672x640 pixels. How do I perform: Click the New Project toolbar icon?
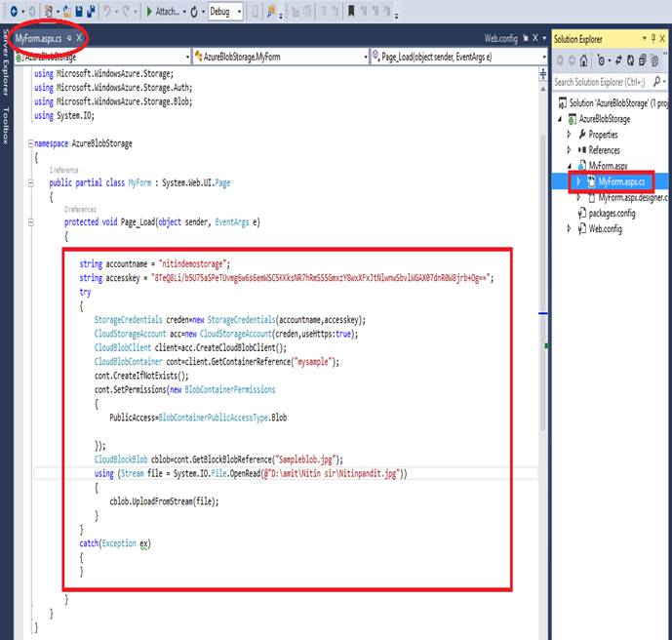49,12
